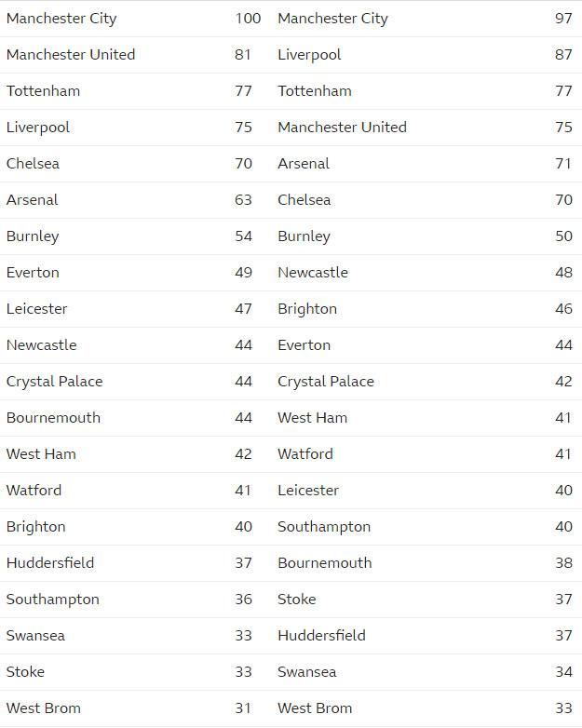This screenshot has height=728, width=582.
Task: Select Everton beside 49 points
Action: pos(33,273)
